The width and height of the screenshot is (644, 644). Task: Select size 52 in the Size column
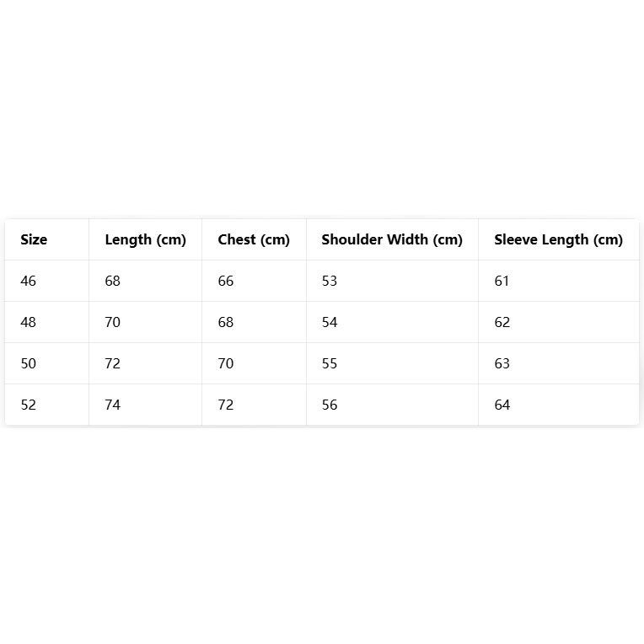[29, 405]
